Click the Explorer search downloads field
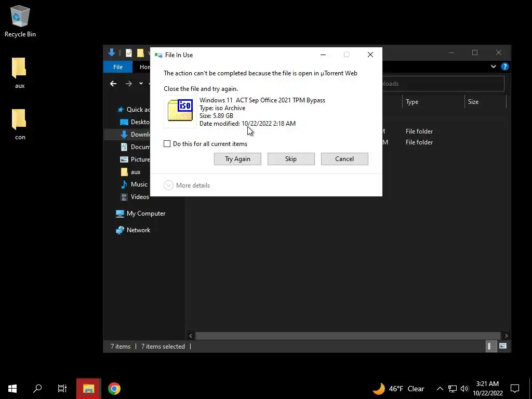The width and height of the screenshot is (532, 399). click(443, 84)
